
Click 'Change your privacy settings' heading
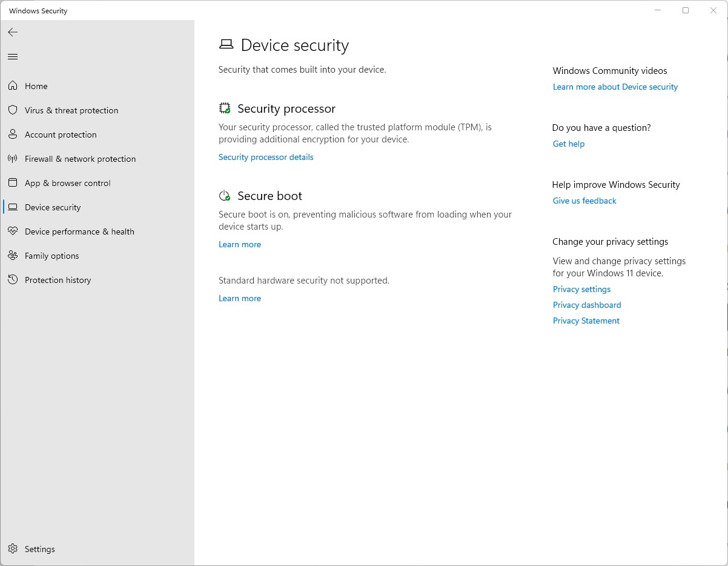click(x=611, y=242)
